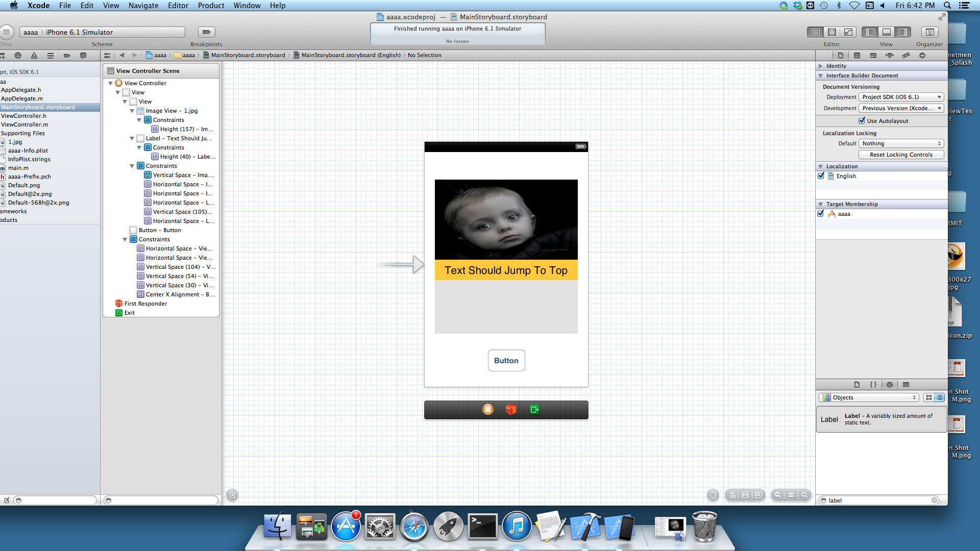Expand the Identity inspector section
Screen dimensions: 980x551
point(821,66)
